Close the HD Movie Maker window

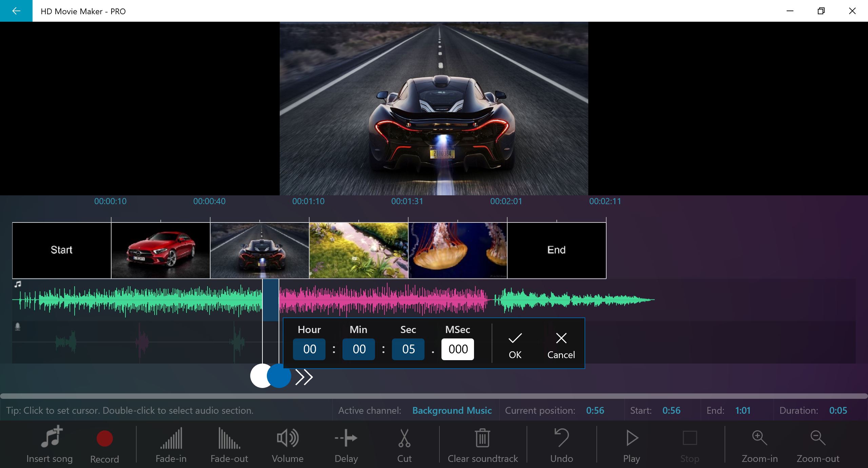coord(852,11)
